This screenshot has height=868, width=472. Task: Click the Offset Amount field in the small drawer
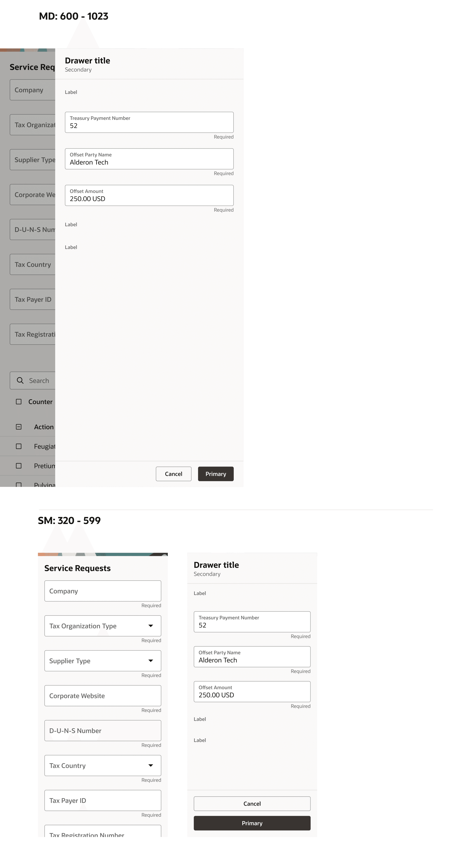(x=252, y=692)
